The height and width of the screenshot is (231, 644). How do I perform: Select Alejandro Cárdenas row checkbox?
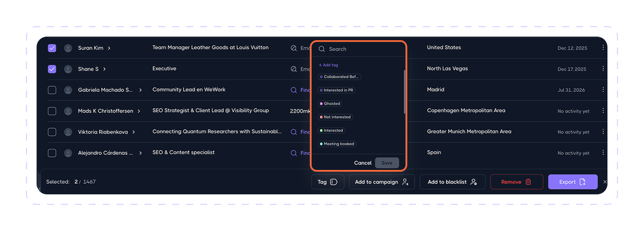(52, 153)
